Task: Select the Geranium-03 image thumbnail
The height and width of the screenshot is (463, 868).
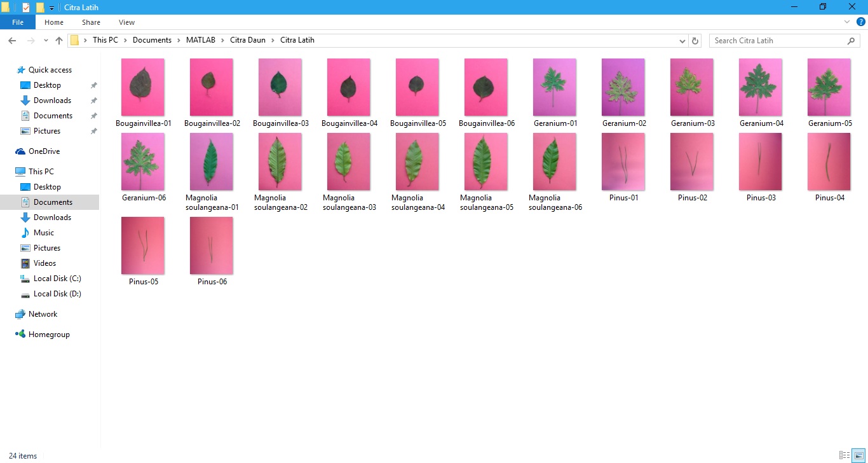Action: (x=692, y=87)
